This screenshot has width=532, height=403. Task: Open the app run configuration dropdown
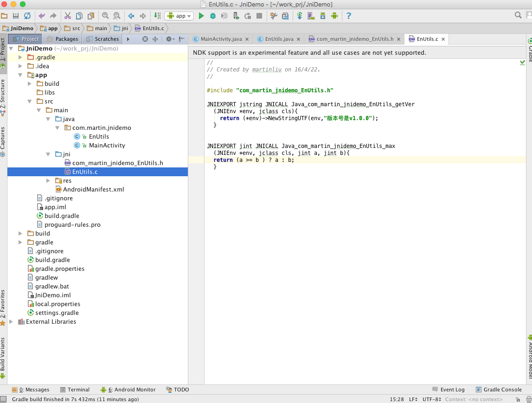tap(179, 16)
